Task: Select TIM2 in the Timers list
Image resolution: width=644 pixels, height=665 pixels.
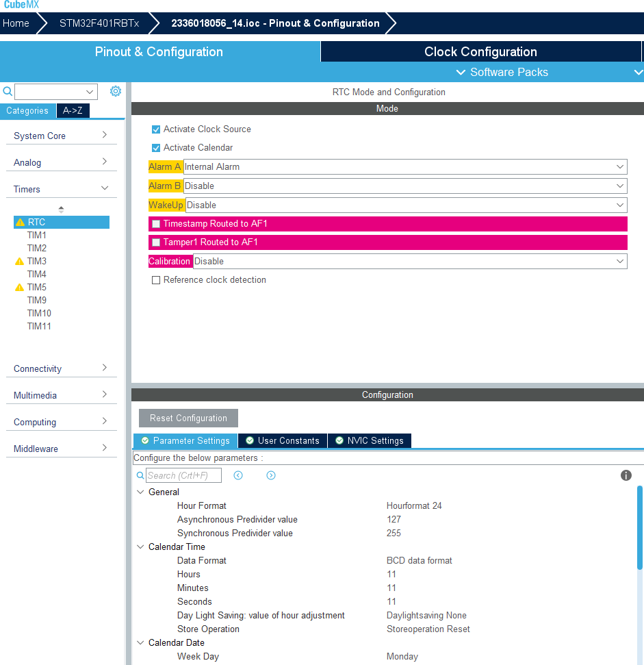Action: (37, 248)
